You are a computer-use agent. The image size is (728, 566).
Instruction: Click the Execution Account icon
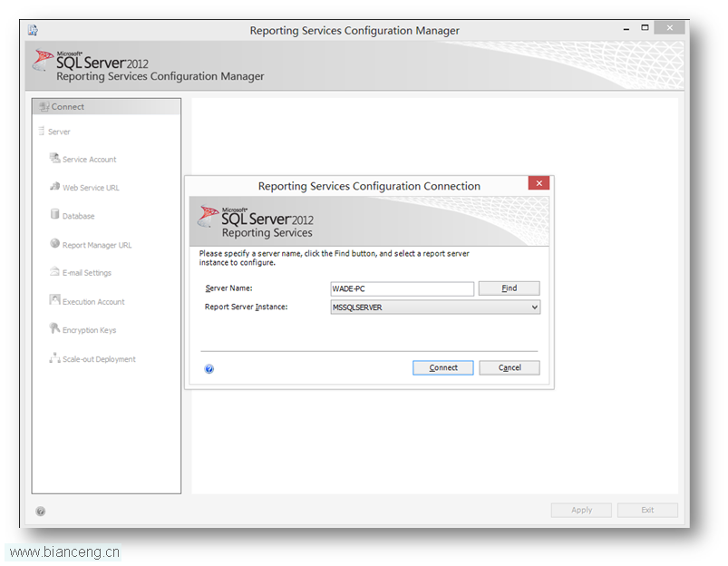pyautogui.click(x=54, y=300)
